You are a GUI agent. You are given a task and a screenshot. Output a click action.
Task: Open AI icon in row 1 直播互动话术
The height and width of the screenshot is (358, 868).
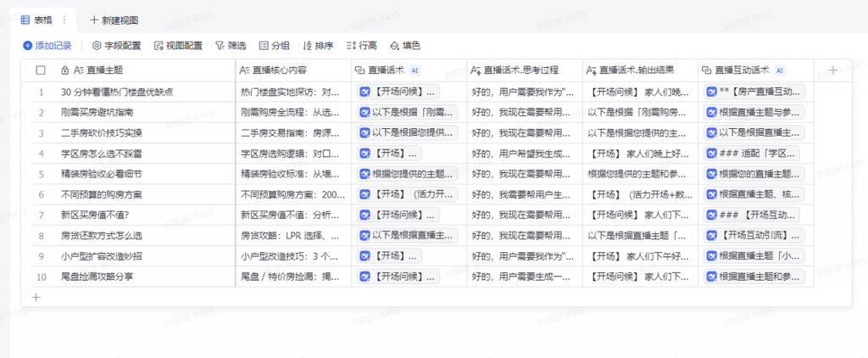pyautogui.click(x=712, y=92)
